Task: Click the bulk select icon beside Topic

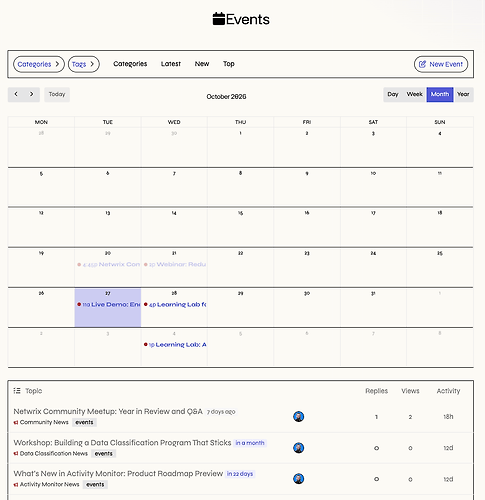Action: [x=17, y=391]
